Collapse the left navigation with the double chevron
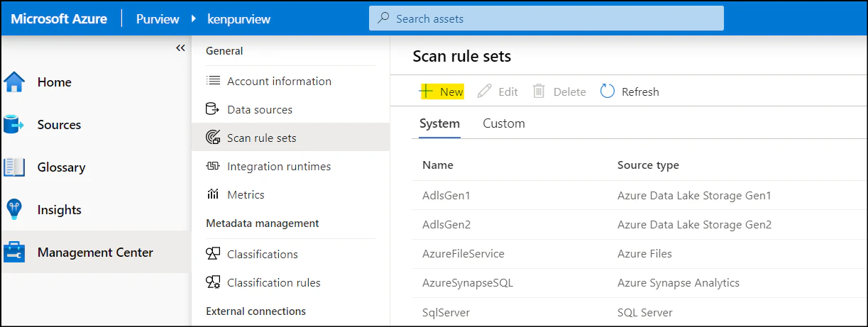The width and height of the screenshot is (868, 327). [x=180, y=48]
